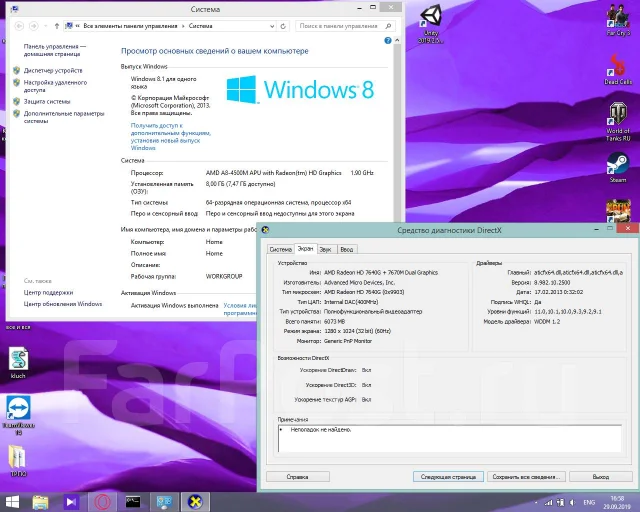Viewport: 640px width, 512px height.
Task: Open Visual Studio taskbar icon
Action: click(71, 502)
